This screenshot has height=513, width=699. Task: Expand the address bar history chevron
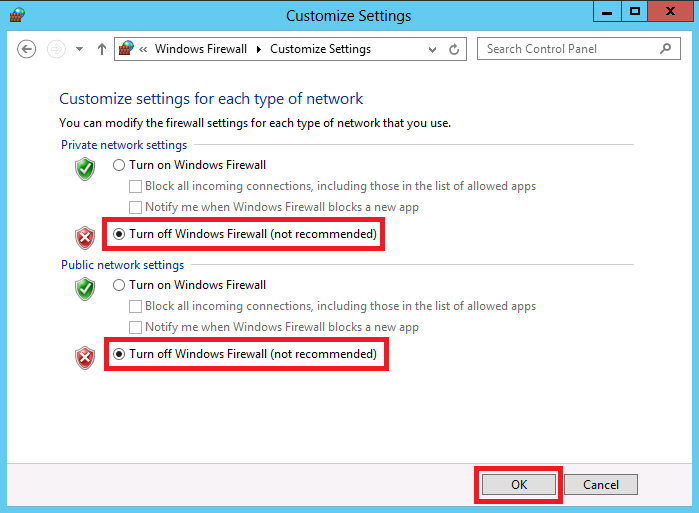click(432, 49)
